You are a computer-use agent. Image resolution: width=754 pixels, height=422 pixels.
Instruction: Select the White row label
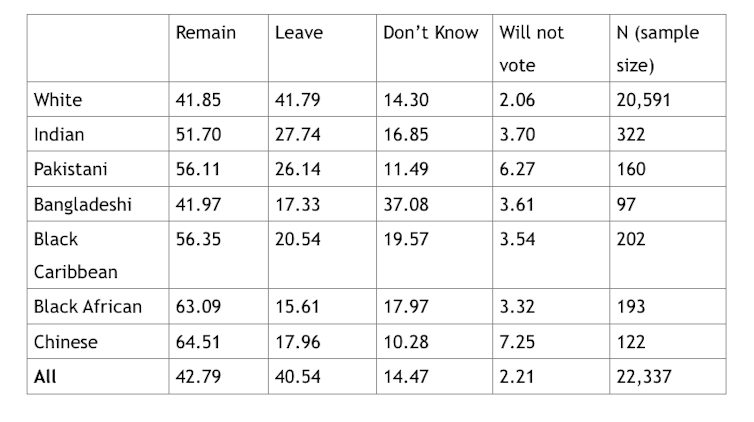click(x=58, y=100)
